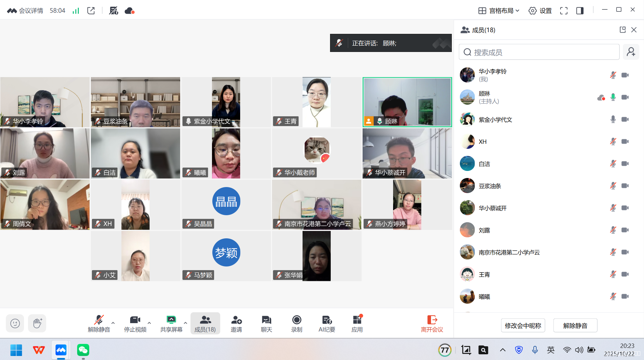Image resolution: width=644 pixels, height=360 pixels.
Task: Open the 宫格布局 layout dropdown
Action: pos(499,11)
